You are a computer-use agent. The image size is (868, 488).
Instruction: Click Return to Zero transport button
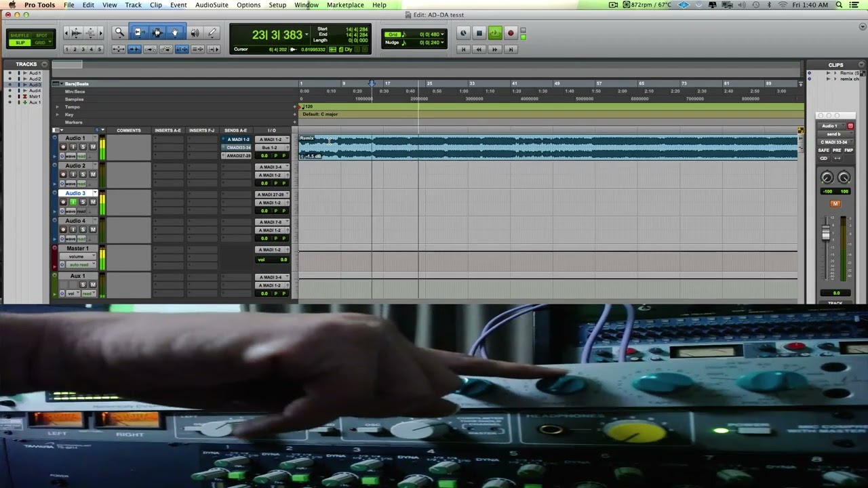click(x=463, y=49)
